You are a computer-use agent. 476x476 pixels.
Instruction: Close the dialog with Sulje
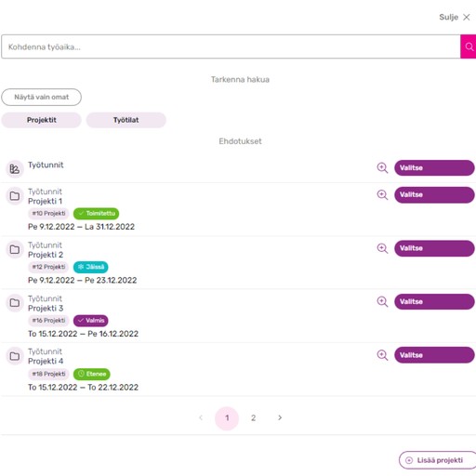(x=455, y=18)
